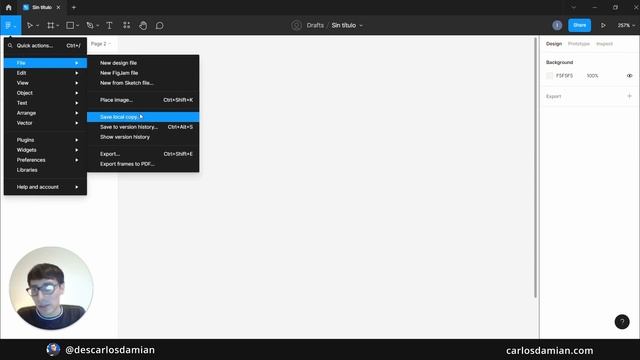Open the help question mark button
This screenshot has height=360, width=640.
point(622,322)
